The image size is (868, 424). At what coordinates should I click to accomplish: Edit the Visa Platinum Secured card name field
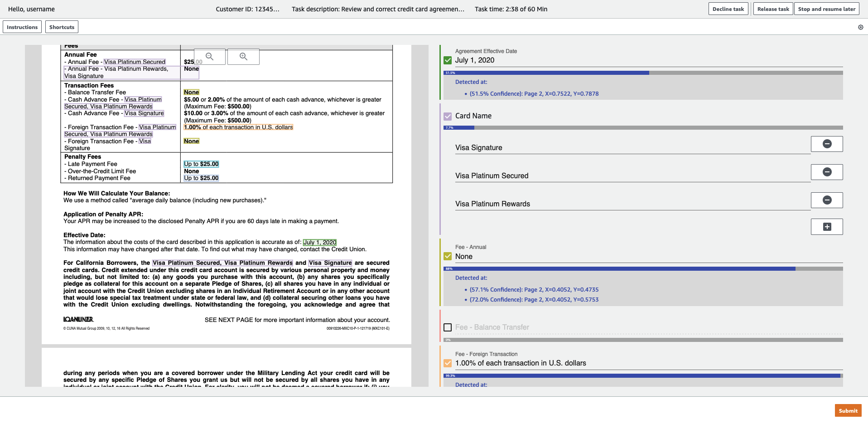click(632, 176)
